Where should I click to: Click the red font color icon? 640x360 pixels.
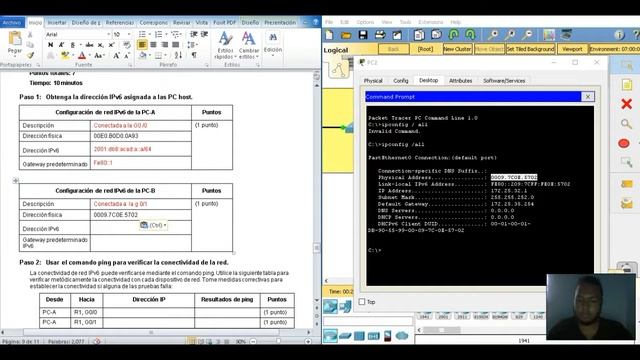tap(82, 56)
